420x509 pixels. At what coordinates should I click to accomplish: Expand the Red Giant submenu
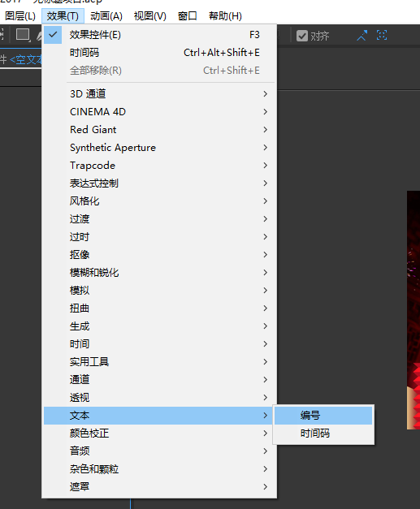(159, 130)
